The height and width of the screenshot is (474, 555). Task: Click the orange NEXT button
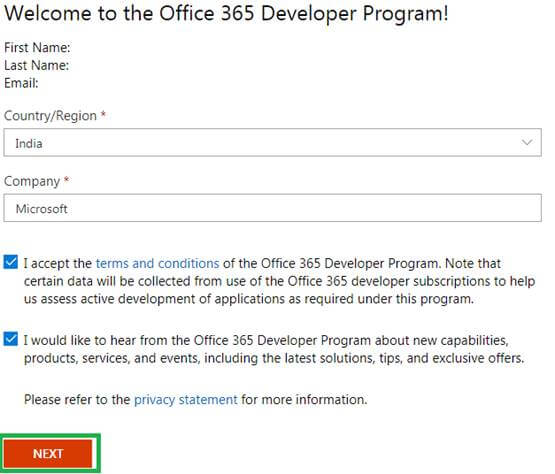48,453
